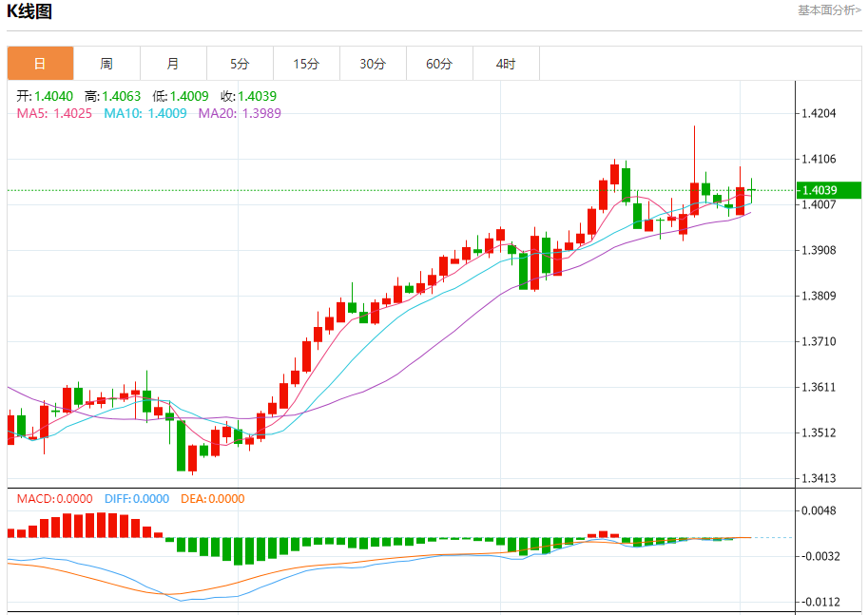Image resolution: width=868 pixels, height=615 pixels.
Task: Click the MA5: 1.4025 legend value
Action: point(54,113)
